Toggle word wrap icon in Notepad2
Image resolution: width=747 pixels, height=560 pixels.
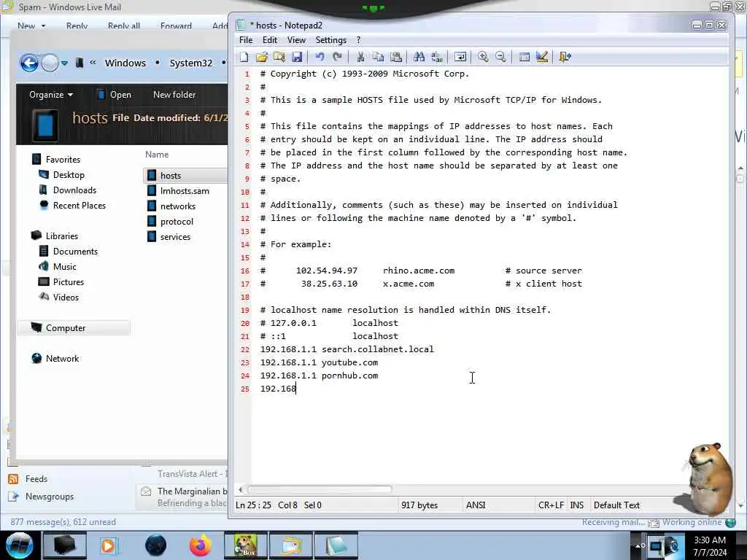pyautogui.click(x=460, y=57)
